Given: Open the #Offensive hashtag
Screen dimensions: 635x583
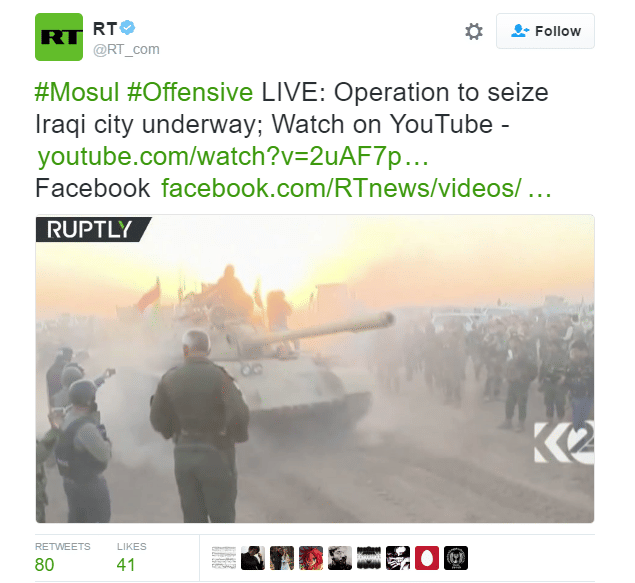Looking at the screenshot, I should [190, 92].
